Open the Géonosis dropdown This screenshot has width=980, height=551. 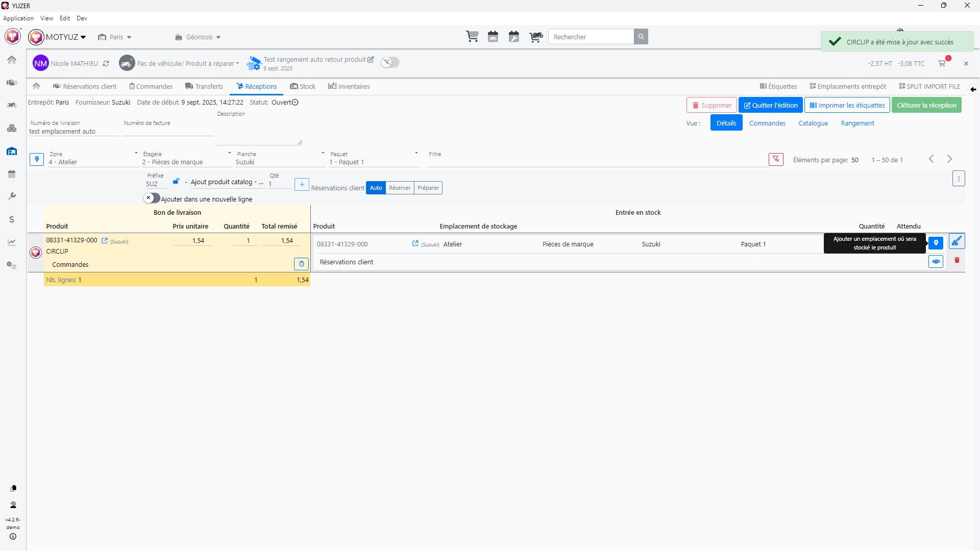[x=198, y=37]
